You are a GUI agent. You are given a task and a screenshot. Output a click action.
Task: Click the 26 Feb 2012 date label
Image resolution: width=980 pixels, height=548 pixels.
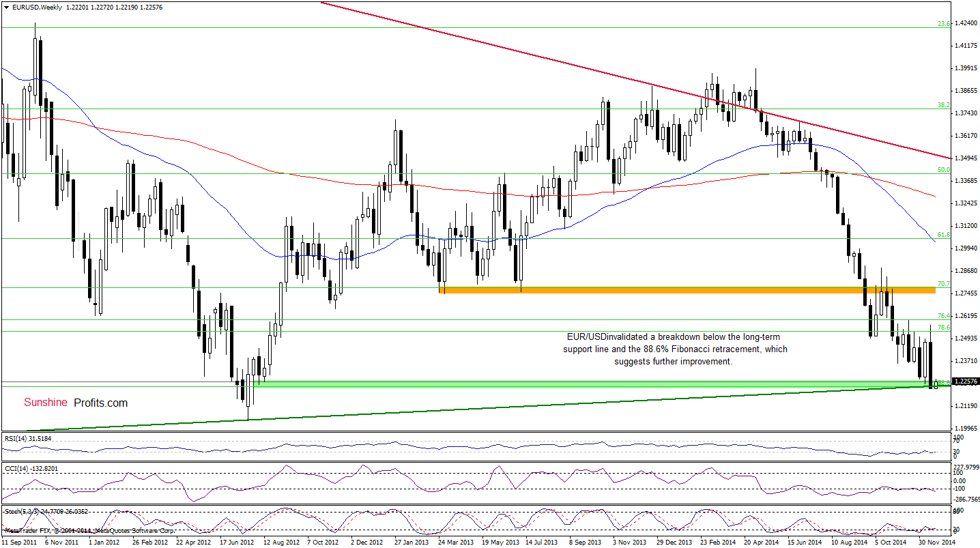[150, 543]
